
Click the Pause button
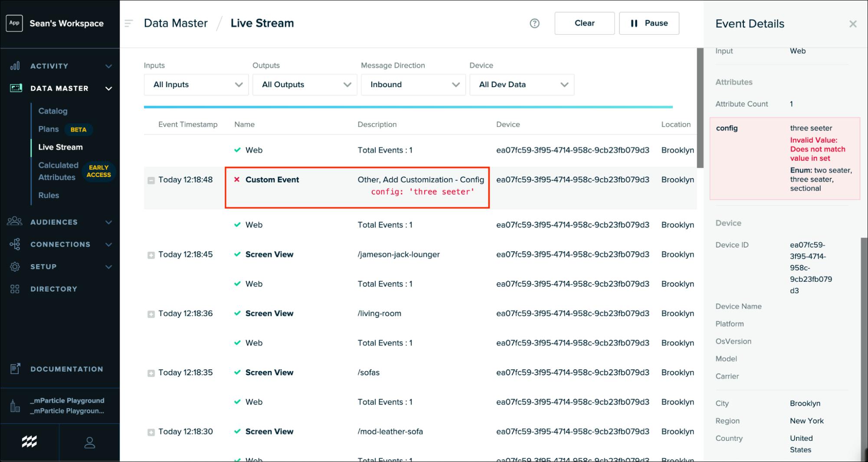tap(649, 23)
